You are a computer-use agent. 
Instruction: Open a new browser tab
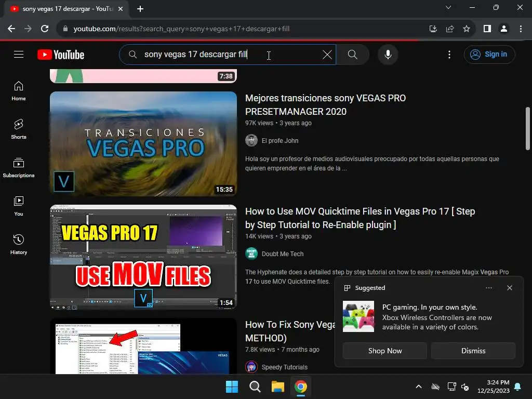tap(140, 9)
